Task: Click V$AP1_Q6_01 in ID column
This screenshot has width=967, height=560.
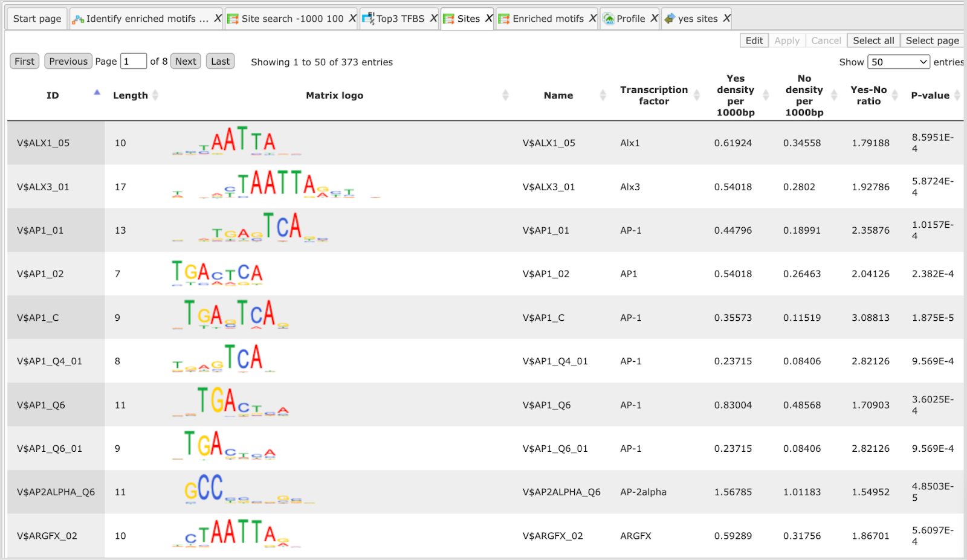Action: pos(50,448)
